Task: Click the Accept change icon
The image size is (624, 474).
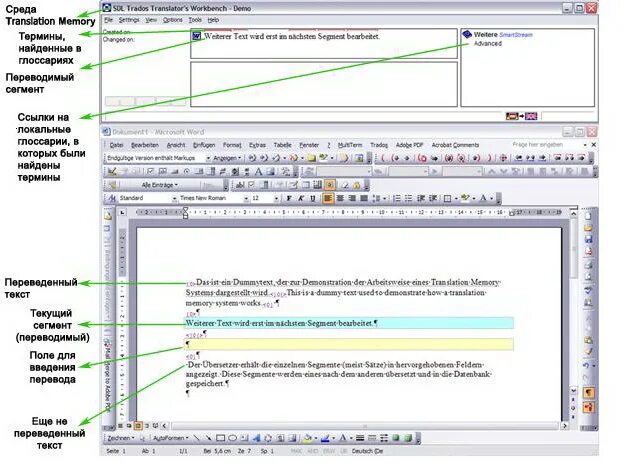Action: pyautogui.click(x=276, y=158)
